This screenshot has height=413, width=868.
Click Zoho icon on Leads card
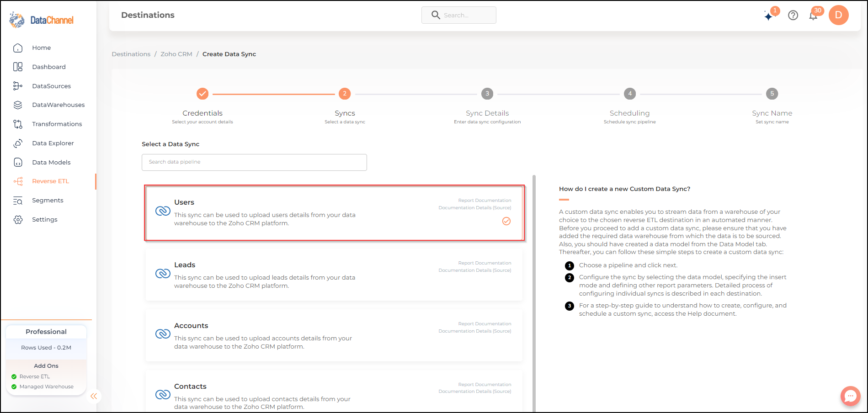[163, 274]
